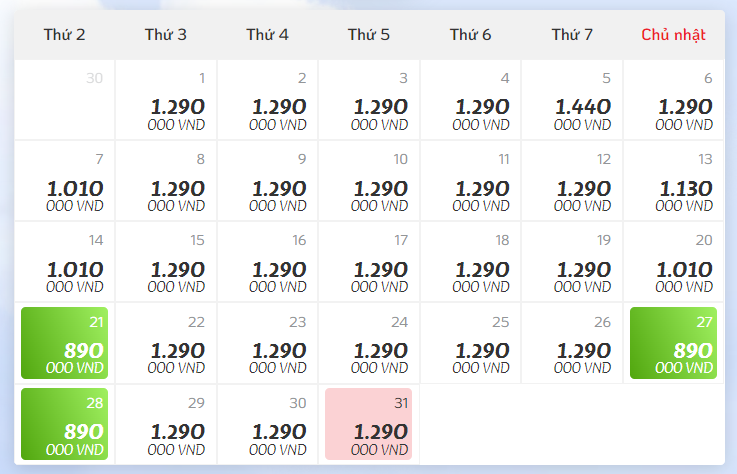
Task: Choose day 13 with 1.130 fare
Action: (673, 181)
